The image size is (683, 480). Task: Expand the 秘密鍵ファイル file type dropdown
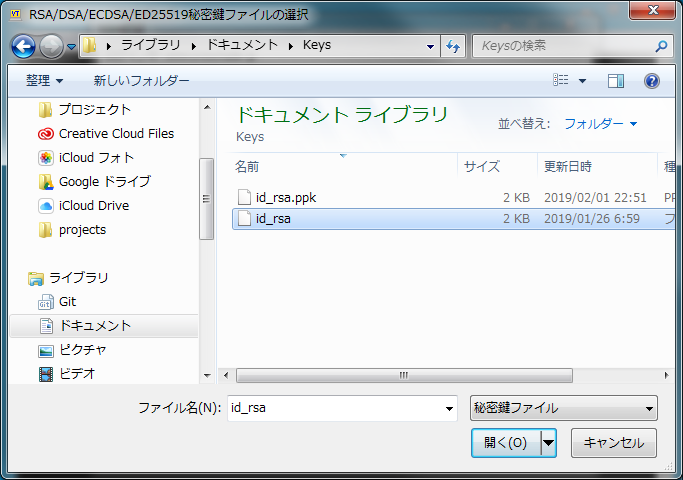pyautogui.click(x=563, y=408)
